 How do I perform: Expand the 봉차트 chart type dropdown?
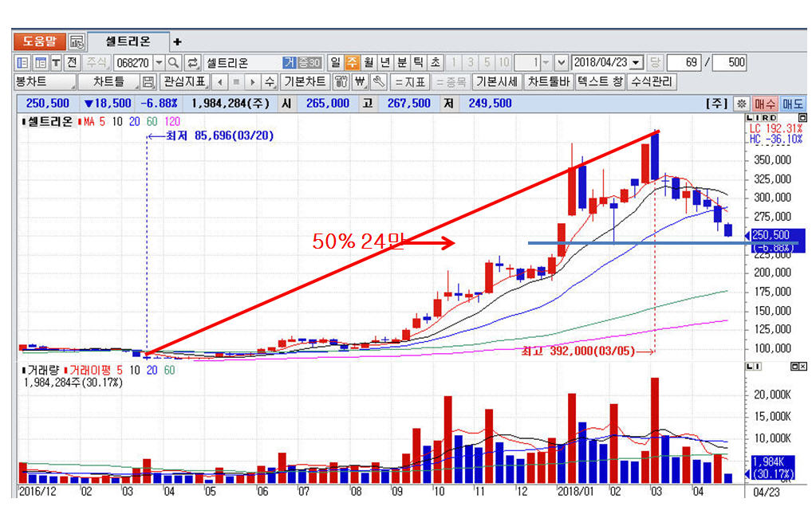tap(44, 82)
